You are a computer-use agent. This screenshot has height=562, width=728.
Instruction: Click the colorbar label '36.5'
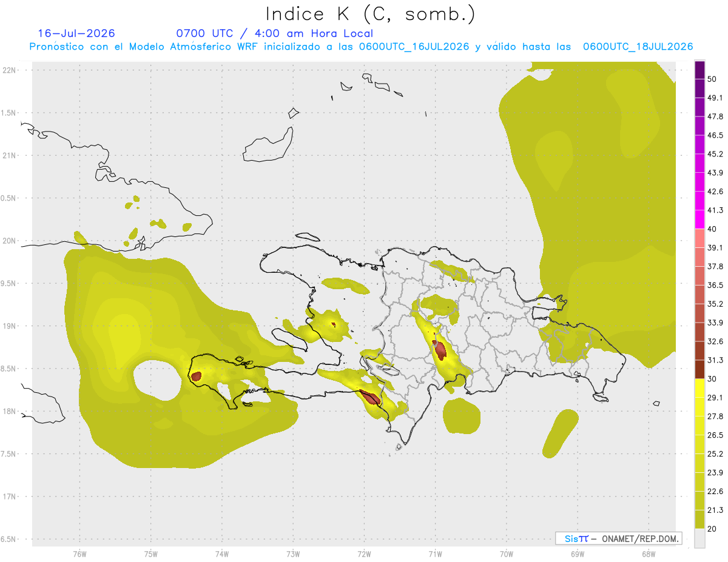coord(715,285)
